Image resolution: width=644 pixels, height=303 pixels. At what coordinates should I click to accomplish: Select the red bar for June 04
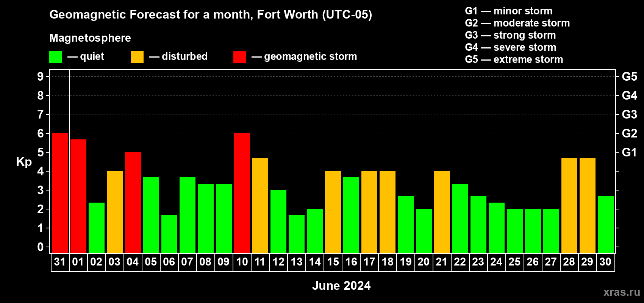pyautogui.click(x=133, y=202)
